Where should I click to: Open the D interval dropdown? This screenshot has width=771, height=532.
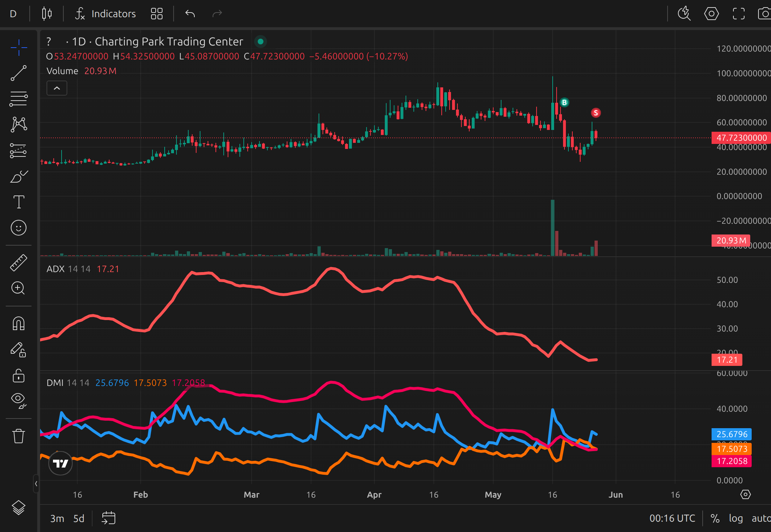click(13, 14)
